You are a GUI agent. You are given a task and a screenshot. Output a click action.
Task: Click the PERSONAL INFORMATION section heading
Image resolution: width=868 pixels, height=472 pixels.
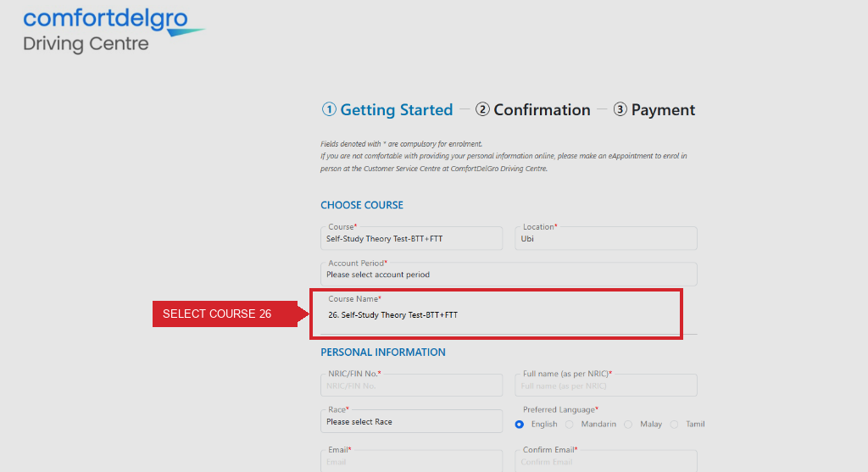[383, 352]
